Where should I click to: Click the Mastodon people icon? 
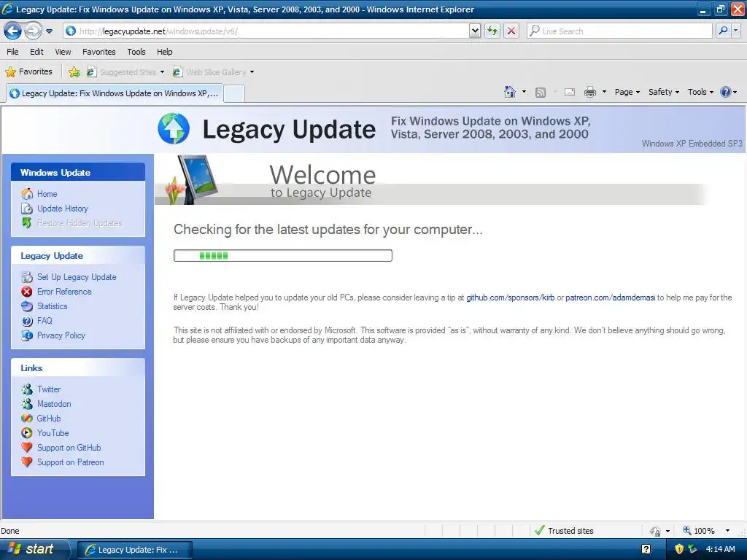pos(27,404)
